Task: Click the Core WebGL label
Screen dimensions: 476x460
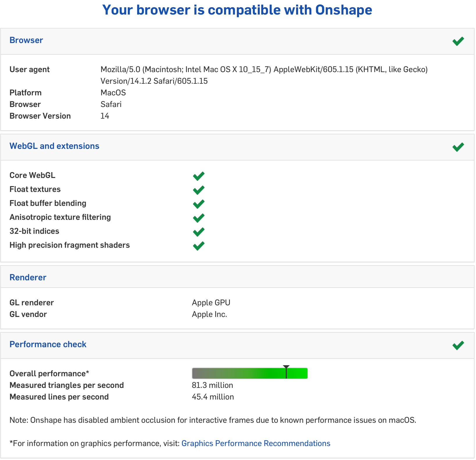Action: pyautogui.click(x=32, y=175)
